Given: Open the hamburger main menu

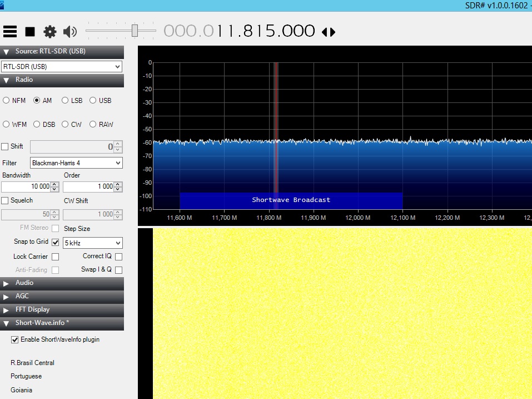Looking at the screenshot, I should coord(10,32).
